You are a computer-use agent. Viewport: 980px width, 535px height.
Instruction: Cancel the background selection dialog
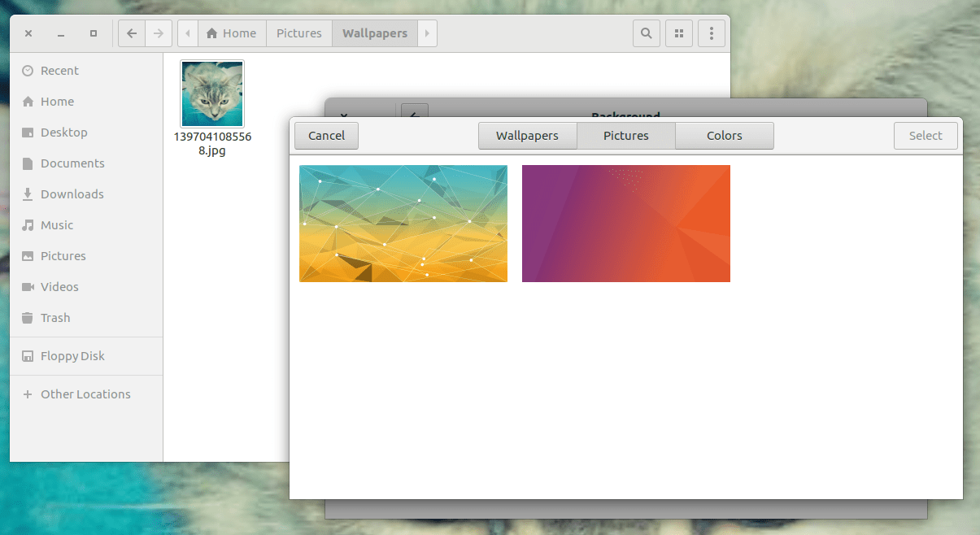pos(326,135)
